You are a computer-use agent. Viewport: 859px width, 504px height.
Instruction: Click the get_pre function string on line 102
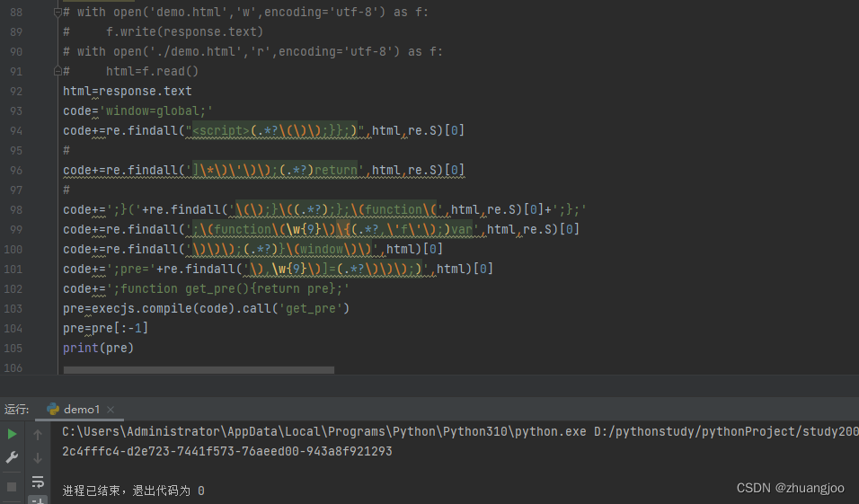pyautogui.click(x=227, y=288)
